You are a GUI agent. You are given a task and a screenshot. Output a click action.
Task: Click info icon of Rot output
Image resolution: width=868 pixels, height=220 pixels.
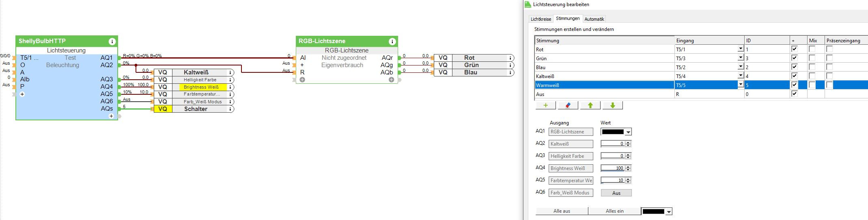(510, 58)
